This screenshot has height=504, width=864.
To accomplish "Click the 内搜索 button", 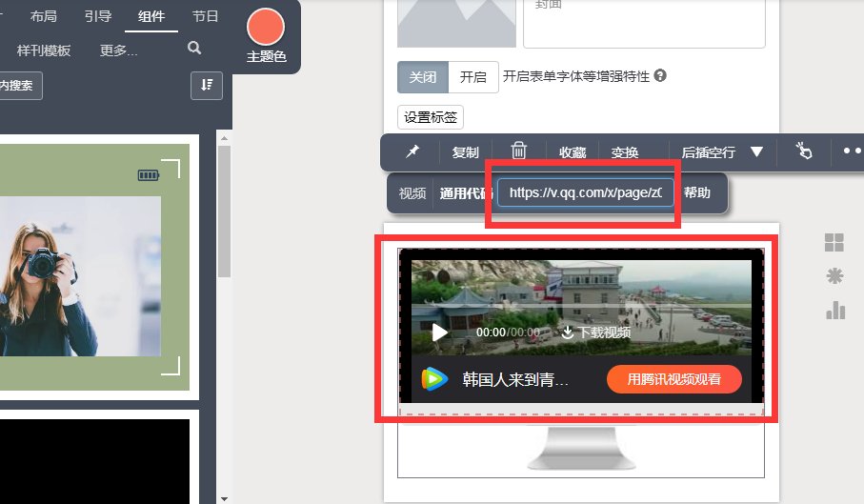I will click(17, 86).
